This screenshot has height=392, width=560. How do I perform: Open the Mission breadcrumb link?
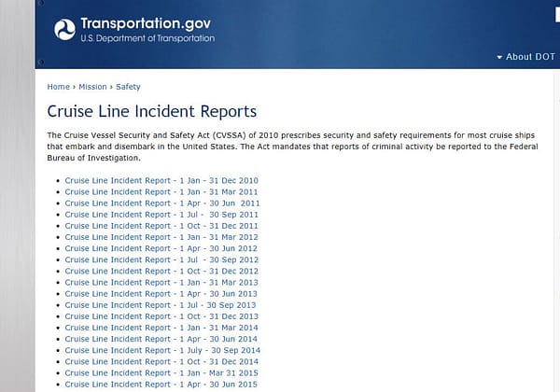point(92,87)
